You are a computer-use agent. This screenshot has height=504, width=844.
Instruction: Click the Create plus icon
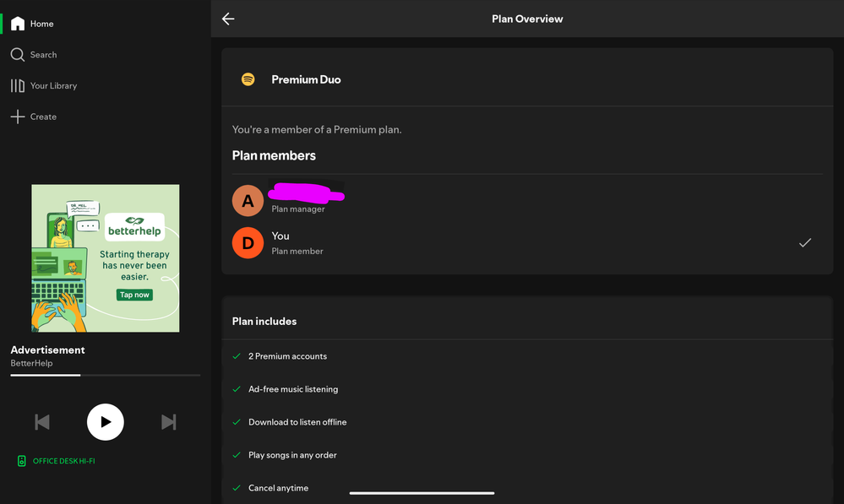(18, 117)
